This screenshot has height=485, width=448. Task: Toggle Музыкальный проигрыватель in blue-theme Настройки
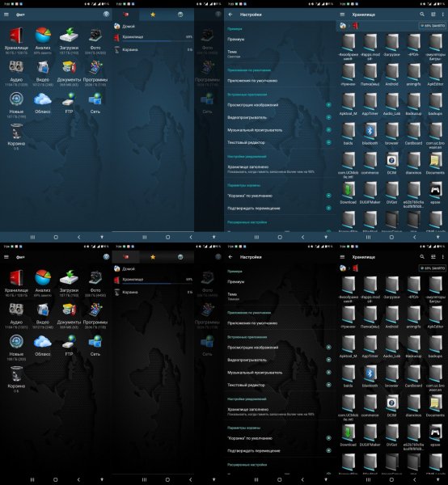click(x=328, y=130)
